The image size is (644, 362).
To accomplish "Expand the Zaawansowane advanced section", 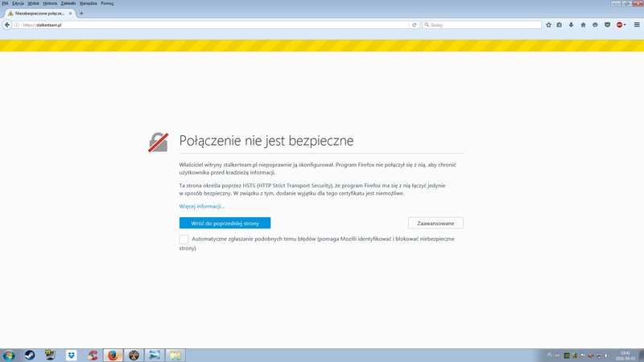I will (x=436, y=223).
